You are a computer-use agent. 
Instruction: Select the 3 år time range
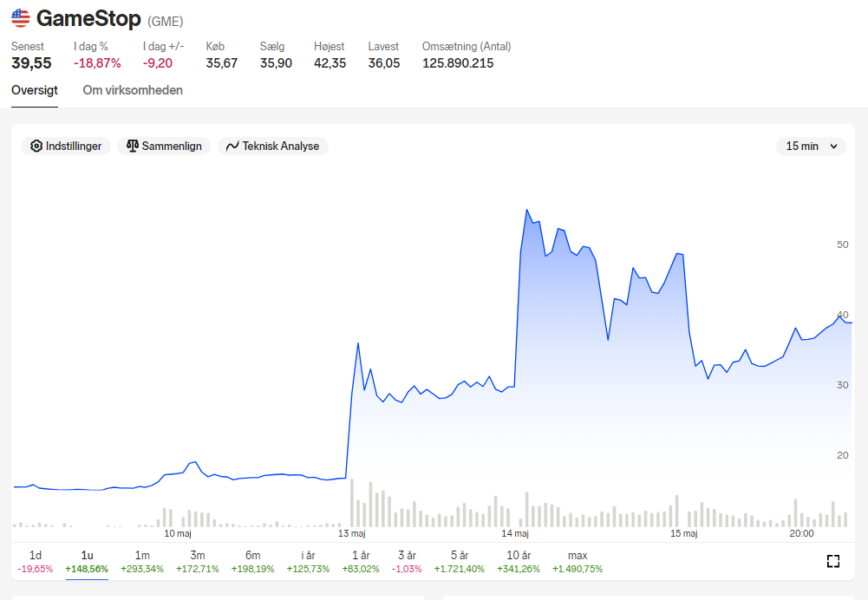(407, 561)
